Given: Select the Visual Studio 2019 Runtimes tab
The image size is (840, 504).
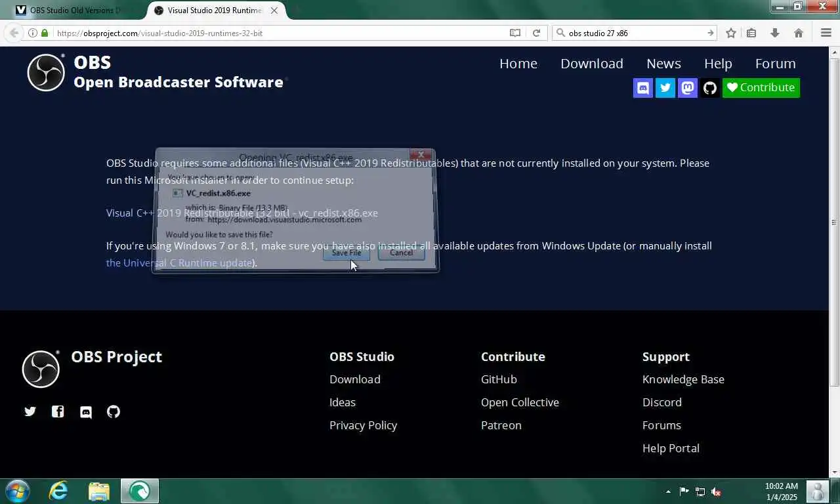Looking at the screenshot, I should tap(217, 10).
